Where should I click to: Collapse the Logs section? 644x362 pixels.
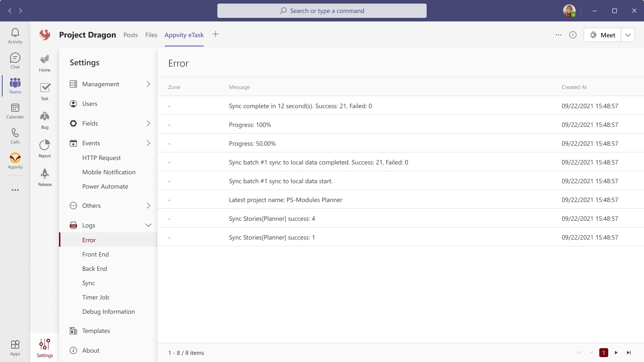[148, 225]
